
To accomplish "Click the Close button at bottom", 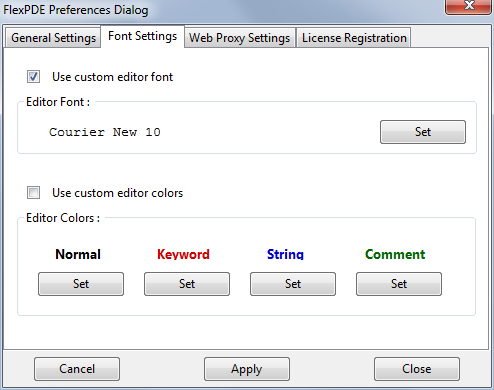I will (x=417, y=369).
